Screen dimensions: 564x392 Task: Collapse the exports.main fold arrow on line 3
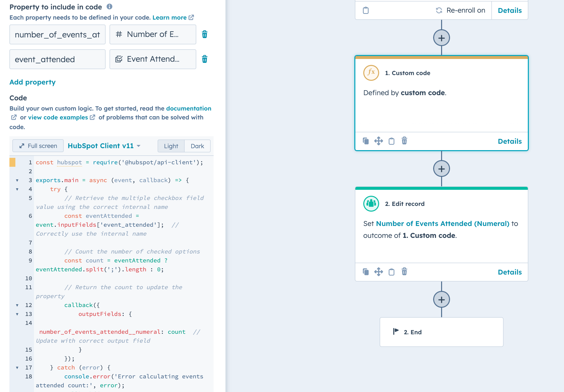tap(17, 180)
